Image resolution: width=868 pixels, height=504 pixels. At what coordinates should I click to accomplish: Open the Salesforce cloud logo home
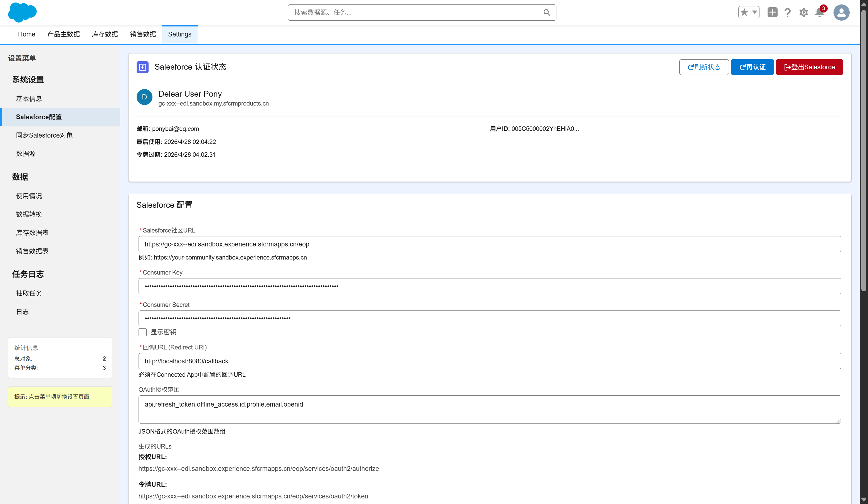22,13
